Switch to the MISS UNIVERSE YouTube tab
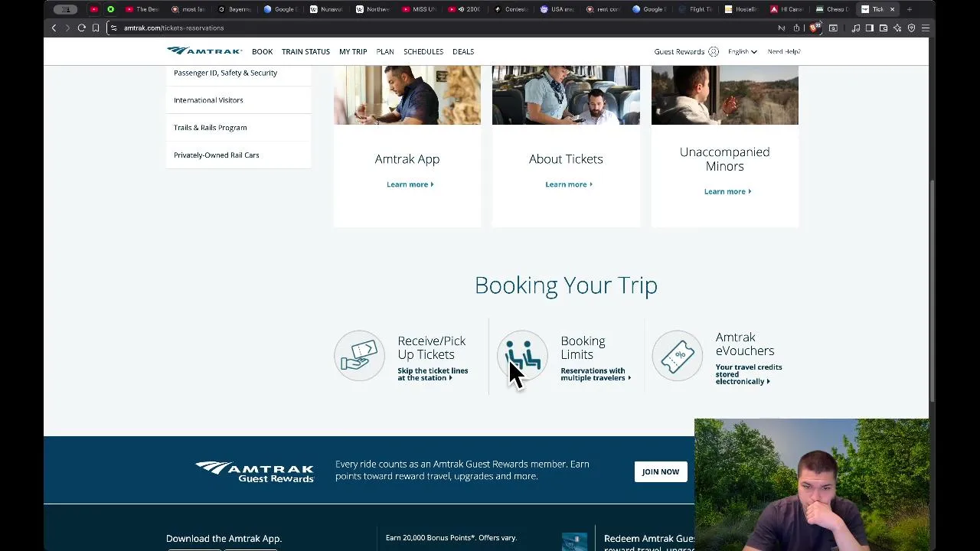Image resolution: width=980 pixels, height=551 pixels. (419, 9)
